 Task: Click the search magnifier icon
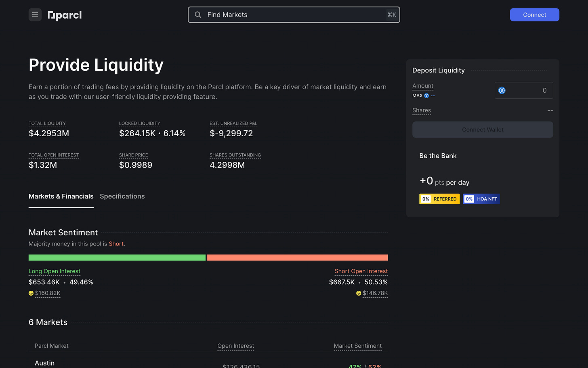[x=198, y=15]
